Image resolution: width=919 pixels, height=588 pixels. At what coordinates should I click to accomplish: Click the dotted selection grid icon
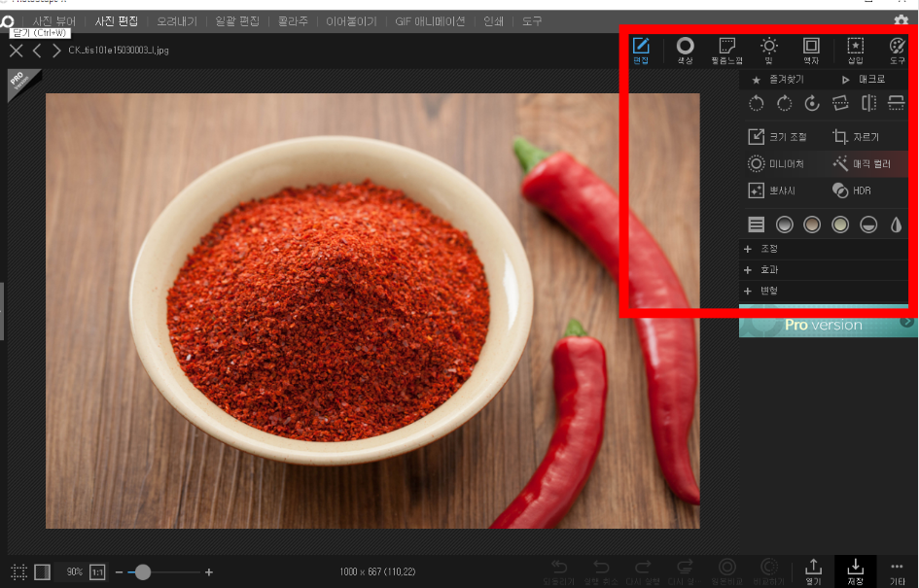(18, 572)
